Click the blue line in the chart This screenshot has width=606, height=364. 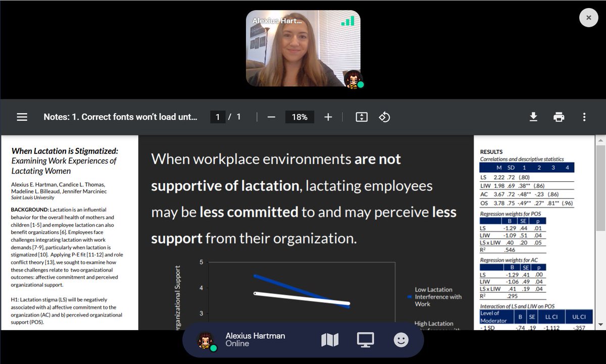tap(301, 291)
